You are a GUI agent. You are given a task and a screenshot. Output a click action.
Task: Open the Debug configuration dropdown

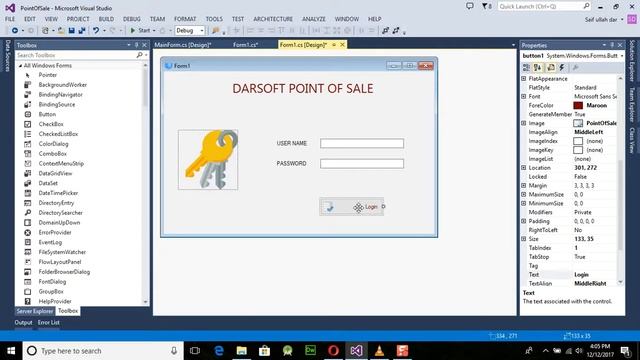click(x=202, y=31)
